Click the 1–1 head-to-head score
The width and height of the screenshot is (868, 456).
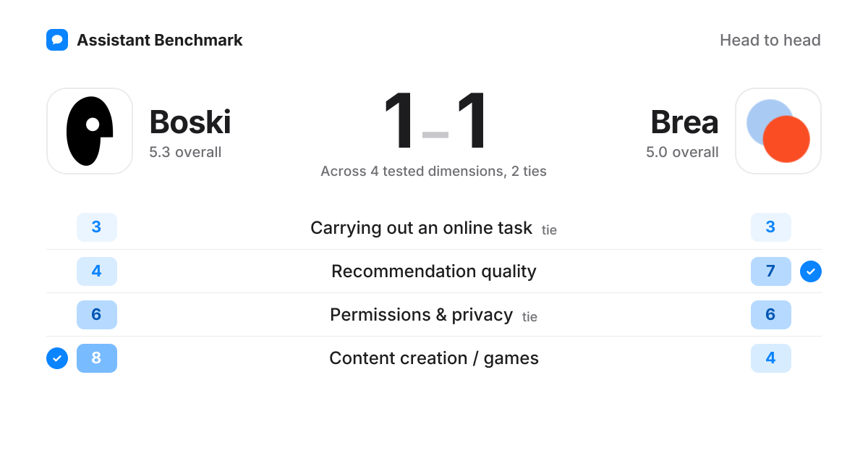click(434, 122)
